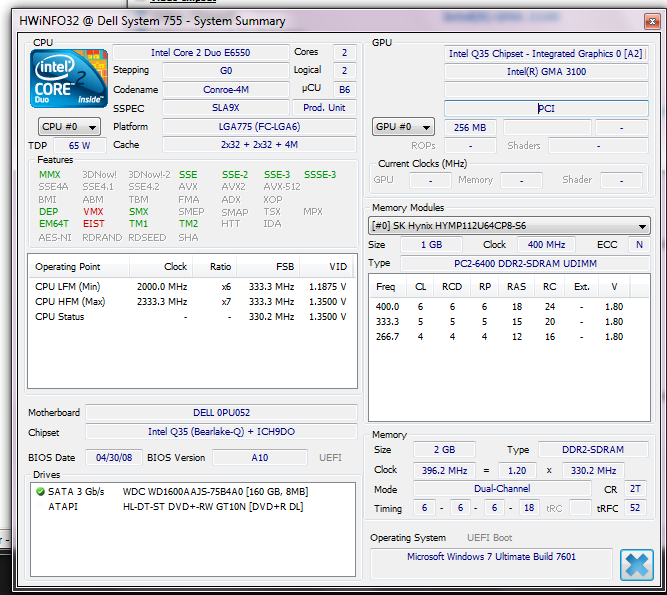
Task: Click the tRFC 52 value field
Action: pos(635,508)
